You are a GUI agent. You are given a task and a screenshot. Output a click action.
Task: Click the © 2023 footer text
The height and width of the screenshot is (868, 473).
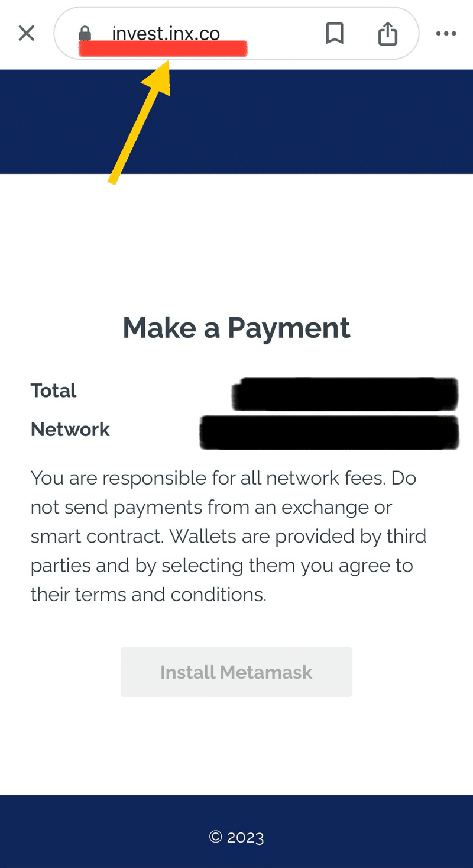click(x=237, y=837)
